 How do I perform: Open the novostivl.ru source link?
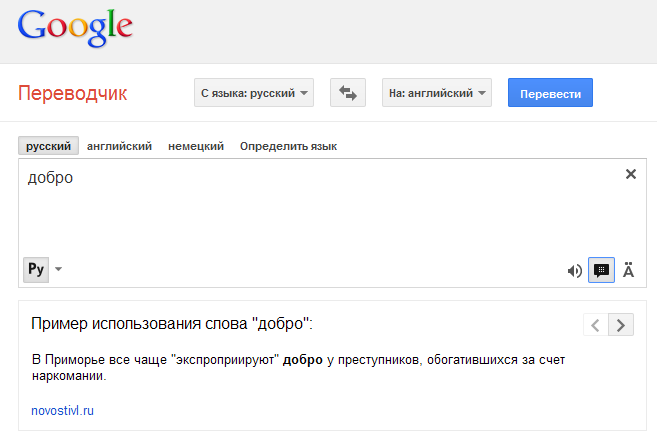click(62, 411)
